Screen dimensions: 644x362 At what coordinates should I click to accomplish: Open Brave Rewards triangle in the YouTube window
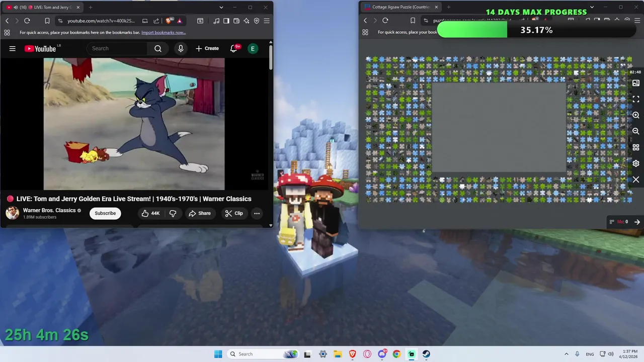(x=179, y=21)
